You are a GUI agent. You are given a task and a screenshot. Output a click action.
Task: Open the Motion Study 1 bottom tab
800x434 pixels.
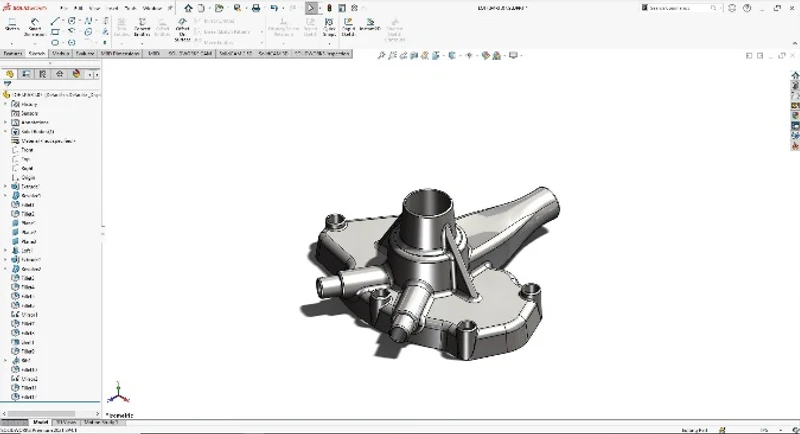click(x=100, y=422)
